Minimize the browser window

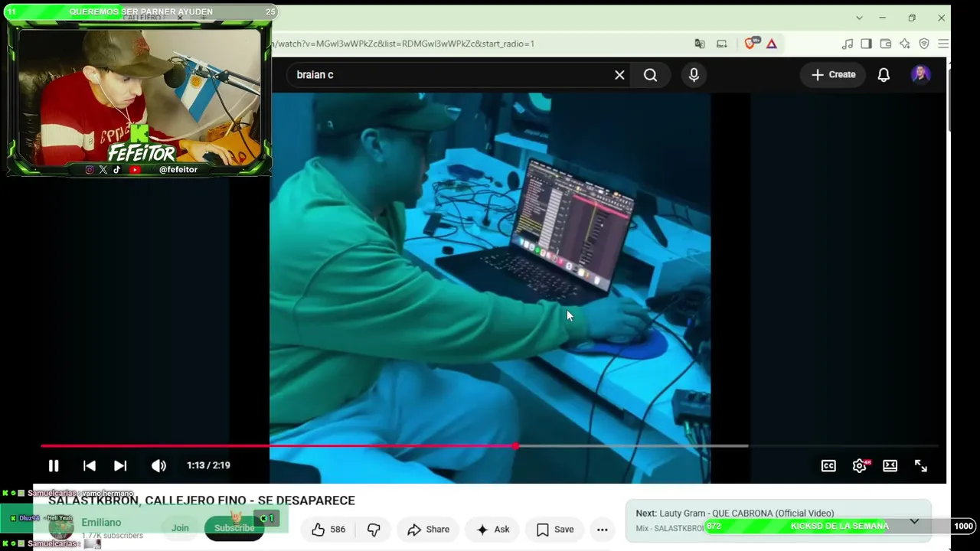pos(882,18)
